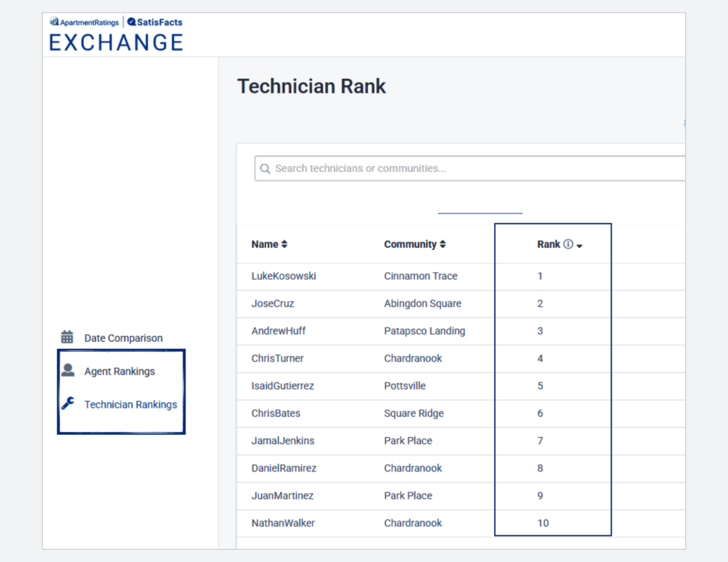Click the wrench icon beside Technician Rankings

coord(68,404)
